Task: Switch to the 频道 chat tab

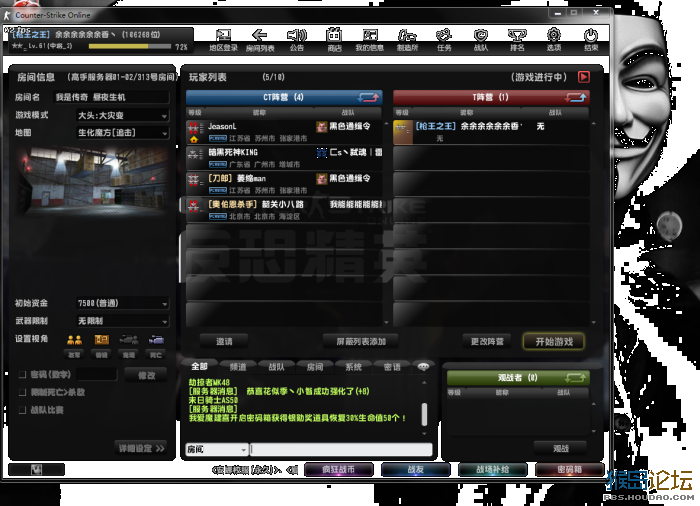Action: 238,367
